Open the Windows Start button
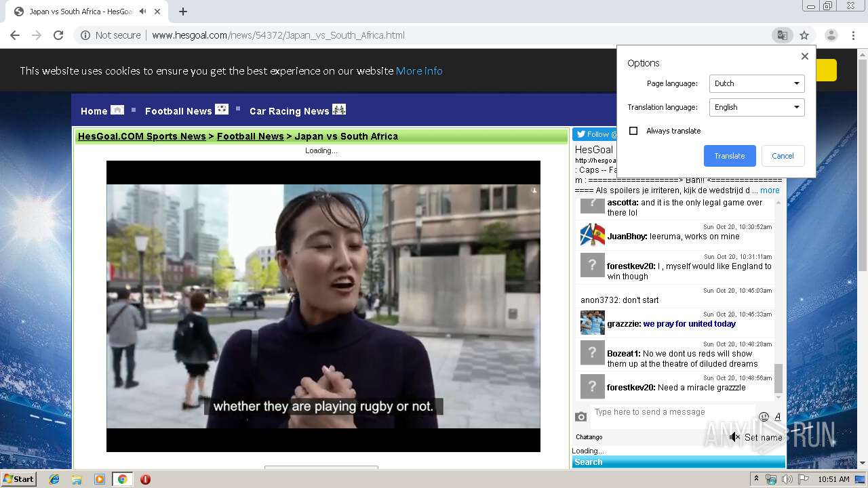This screenshot has height=488, width=868. coord(18,479)
